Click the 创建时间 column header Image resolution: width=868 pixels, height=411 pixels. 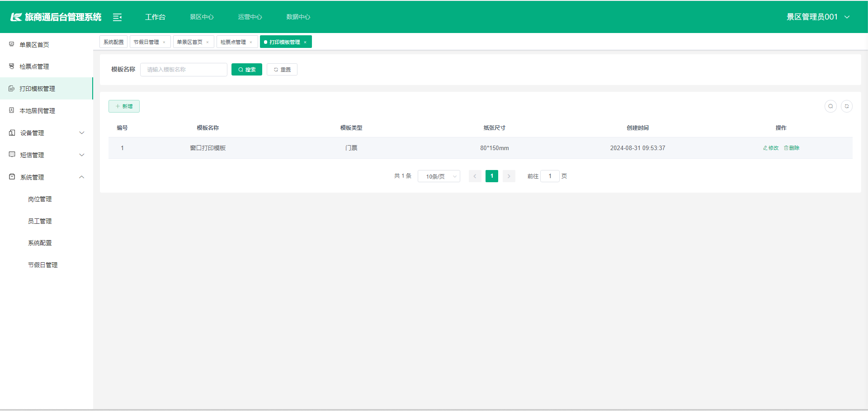(637, 128)
